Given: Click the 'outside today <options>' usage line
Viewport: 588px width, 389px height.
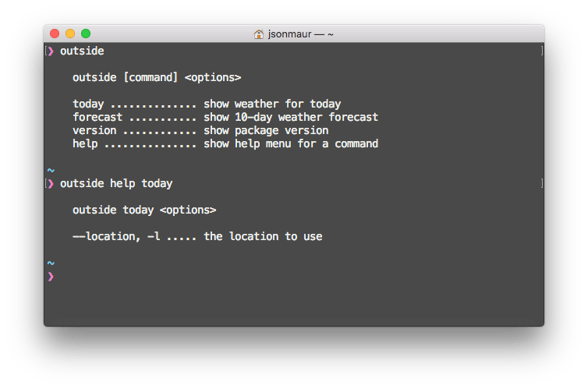Looking at the screenshot, I should pyautogui.click(x=144, y=210).
